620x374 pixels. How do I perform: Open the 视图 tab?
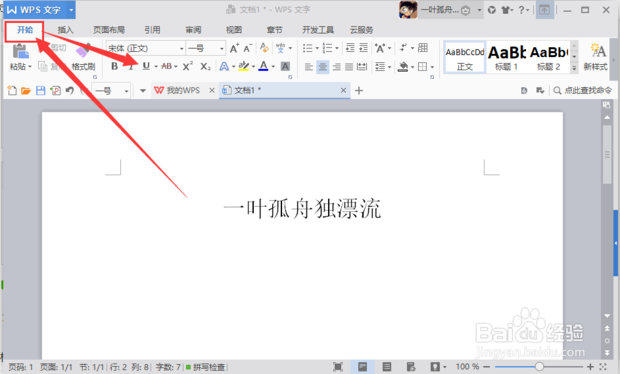234,30
